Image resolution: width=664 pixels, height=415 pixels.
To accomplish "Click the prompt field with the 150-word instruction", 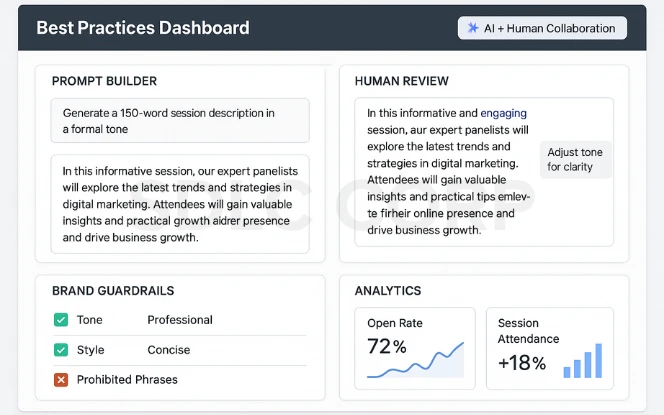I will [180, 121].
